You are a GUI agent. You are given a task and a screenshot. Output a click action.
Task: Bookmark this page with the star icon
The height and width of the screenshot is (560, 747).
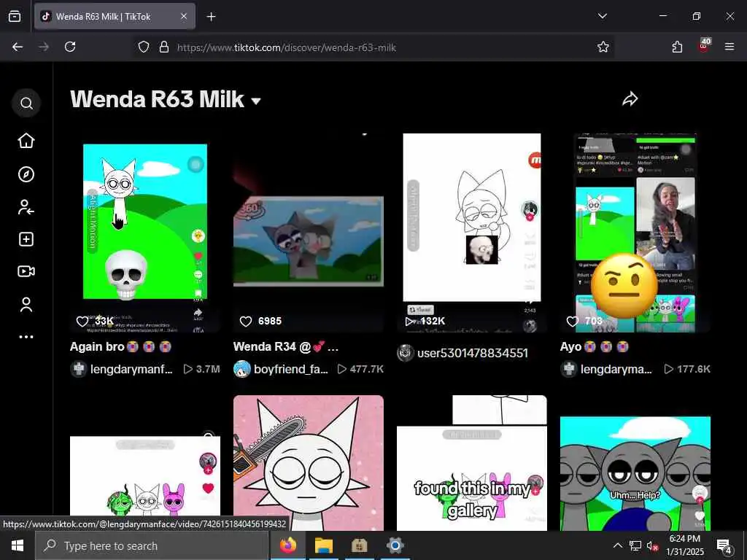603,47
